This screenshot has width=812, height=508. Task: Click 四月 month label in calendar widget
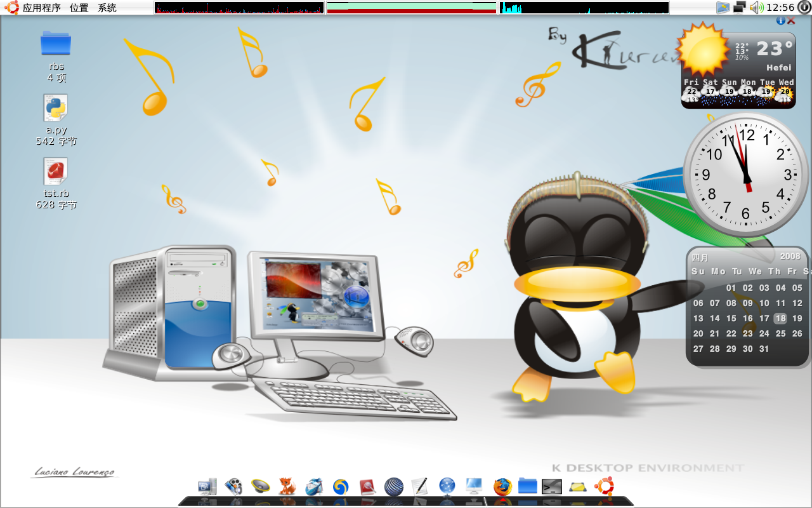click(x=700, y=257)
